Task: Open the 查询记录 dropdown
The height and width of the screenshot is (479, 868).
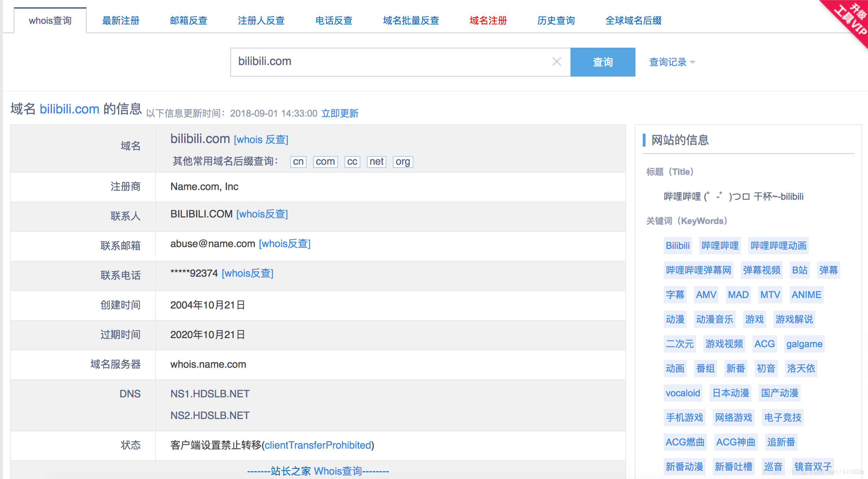Action: point(672,62)
